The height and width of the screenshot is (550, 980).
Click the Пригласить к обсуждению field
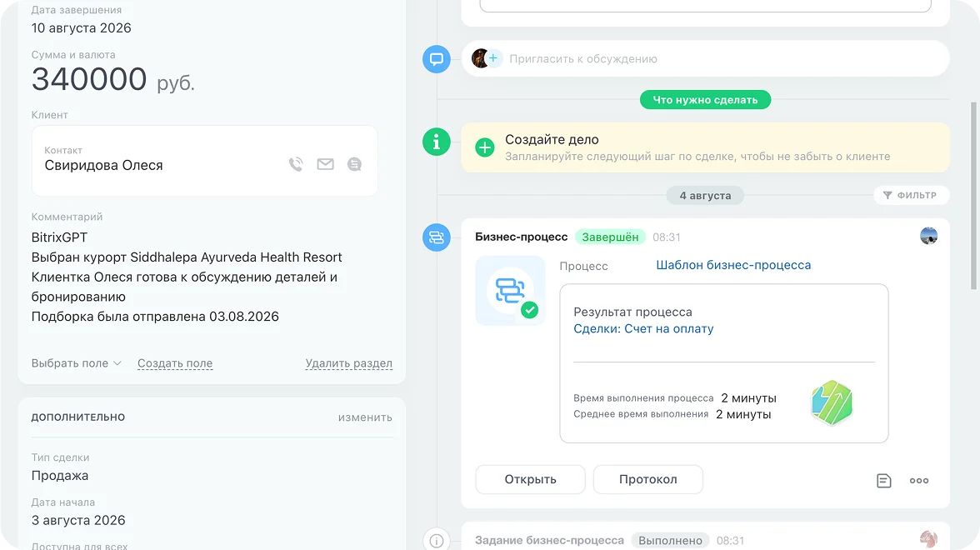(705, 58)
